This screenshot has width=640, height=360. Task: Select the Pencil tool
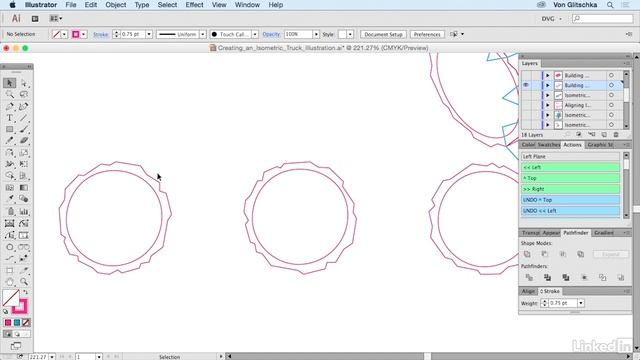tap(9, 141)
